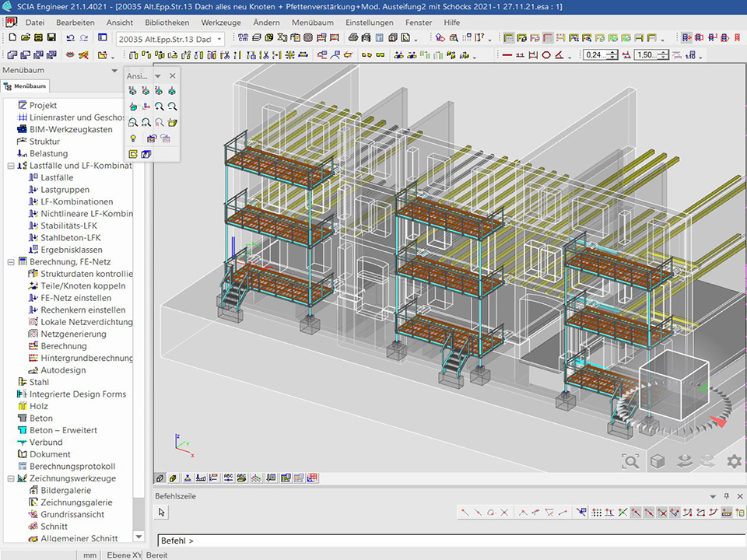The height and width of the screenshot is (560, 747).
Task: Click the Print icon in toolbar
Action: point(354,38)
